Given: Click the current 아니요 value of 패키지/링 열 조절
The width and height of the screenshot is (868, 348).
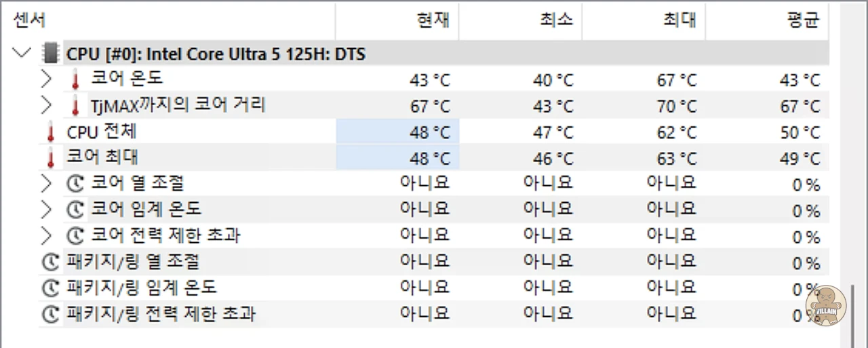Looking at the screenshot, I should click(x=425, y=261).
